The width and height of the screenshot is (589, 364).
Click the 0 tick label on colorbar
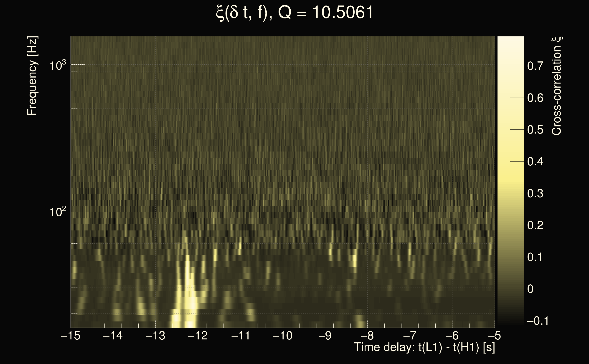coord(530,289)
